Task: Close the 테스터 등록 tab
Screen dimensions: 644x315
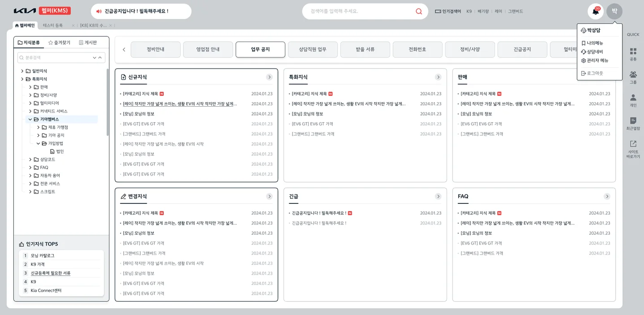Action: [x=73, y=26]
